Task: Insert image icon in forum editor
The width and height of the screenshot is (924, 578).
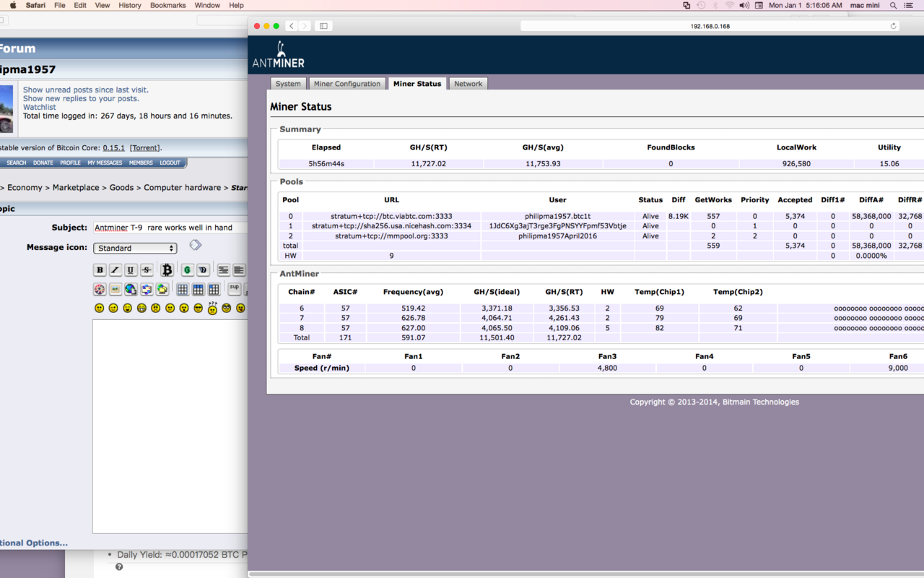Action: [115, 289]
